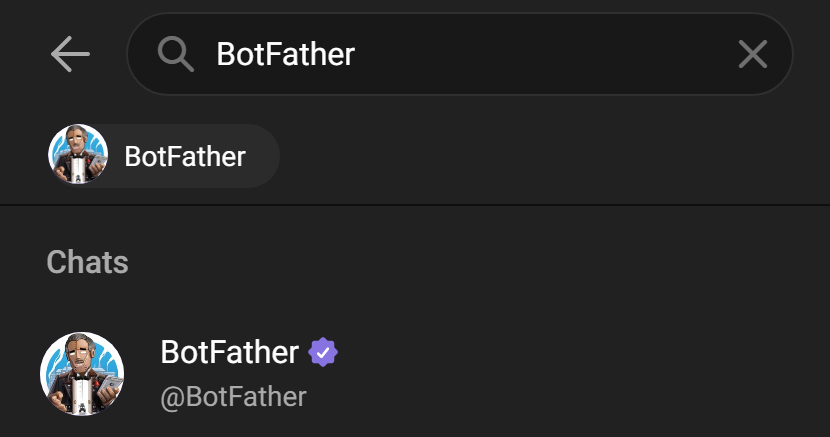Viewport: 830px width, 437px height.
Task: Click the empty area right of the BotFather chip
Action: coord(550,156)
